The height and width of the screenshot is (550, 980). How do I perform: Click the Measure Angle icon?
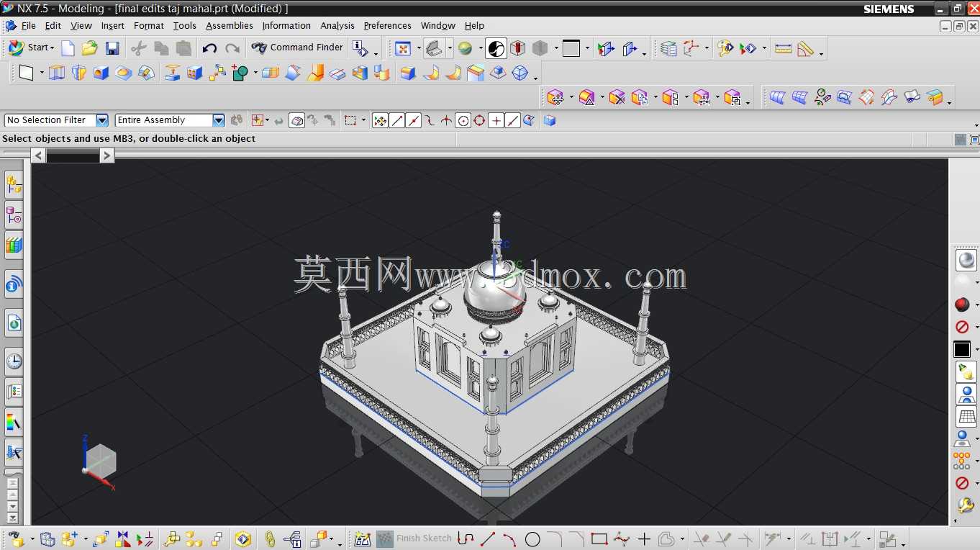coord(806,48)
